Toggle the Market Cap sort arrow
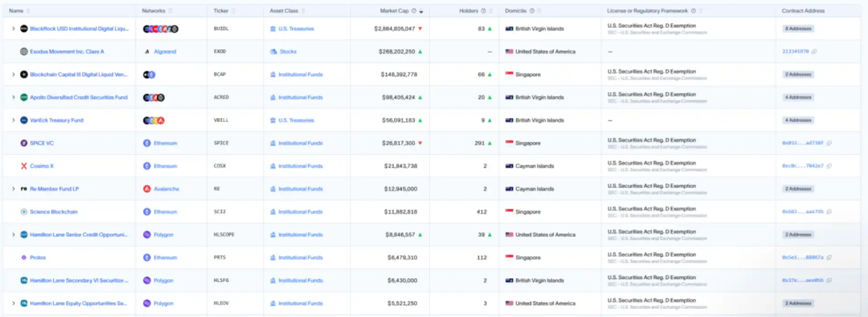 point(421,12)
